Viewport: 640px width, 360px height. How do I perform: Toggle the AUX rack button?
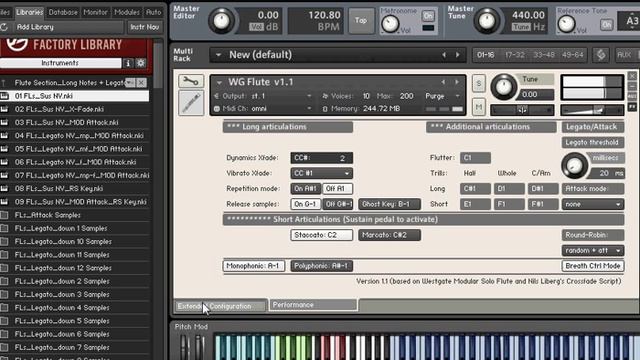point(624,55)
